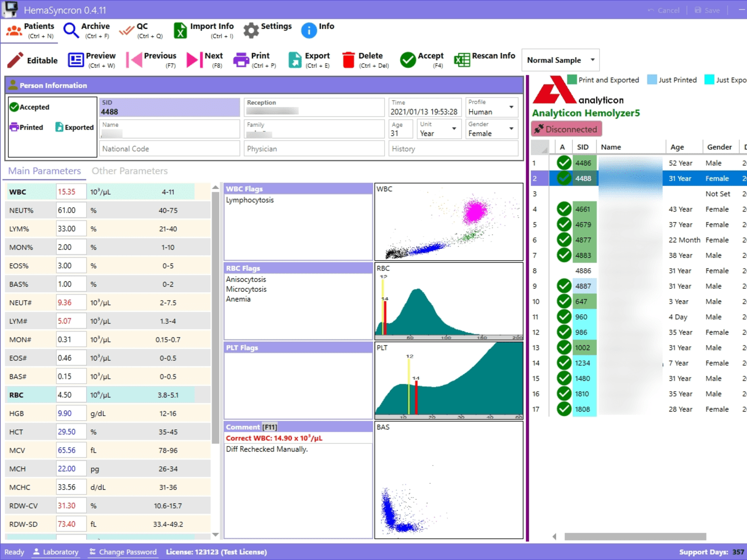Switch to the Other Parameters tab
747x560 pixels.
[x=129, y=171]
